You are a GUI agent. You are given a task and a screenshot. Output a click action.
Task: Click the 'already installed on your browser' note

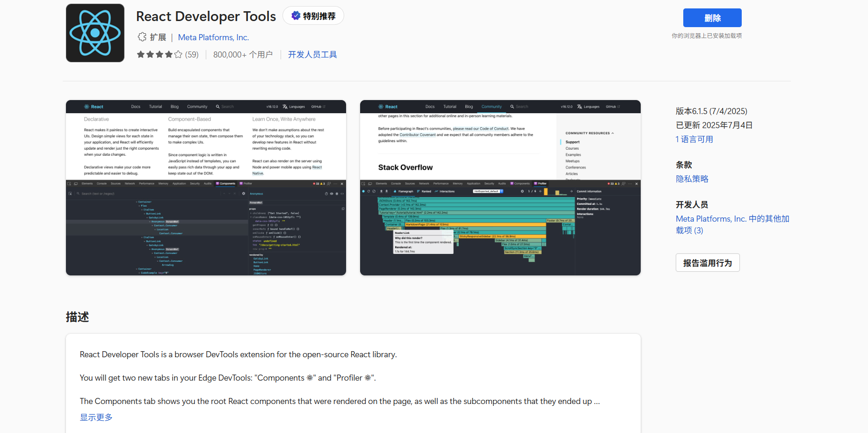coord(707,36)
